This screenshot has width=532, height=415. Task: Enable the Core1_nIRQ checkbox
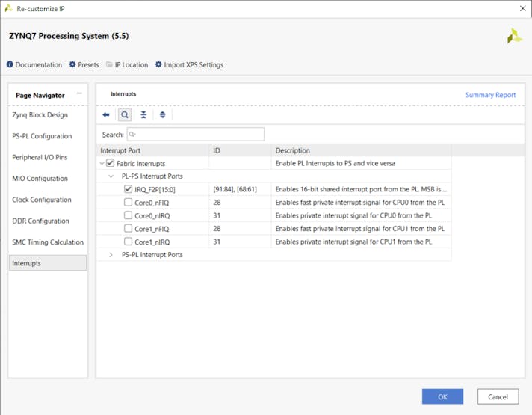click(129, 242)
